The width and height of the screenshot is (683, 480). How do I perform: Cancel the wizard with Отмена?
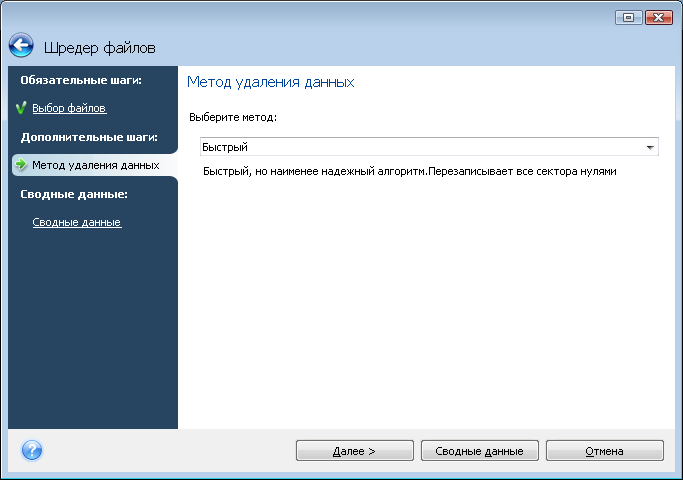click(604, 451)
